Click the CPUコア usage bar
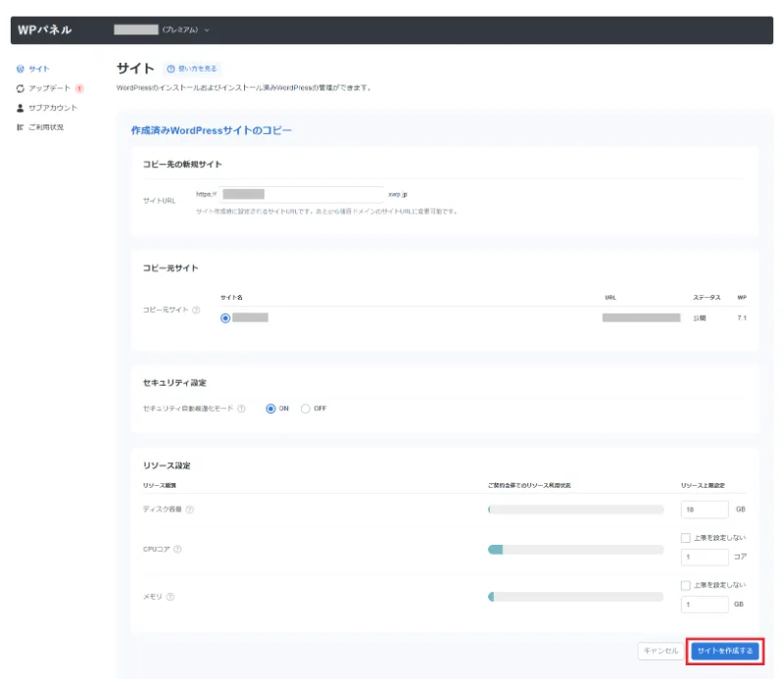 click(575, 550)
